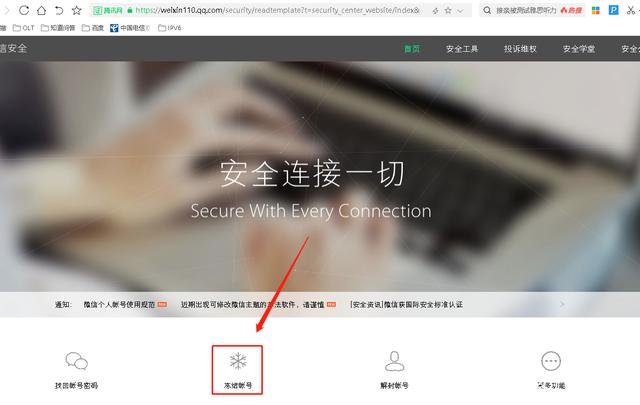Expand the address bar dropdown chevron
The width and height of the screenshot is (640, 405).
tap(460, 11)
